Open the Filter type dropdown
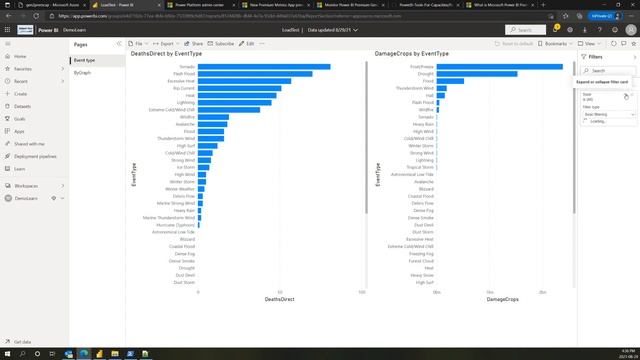The width and height of the screenshot is (640, 360). point(609,115)
